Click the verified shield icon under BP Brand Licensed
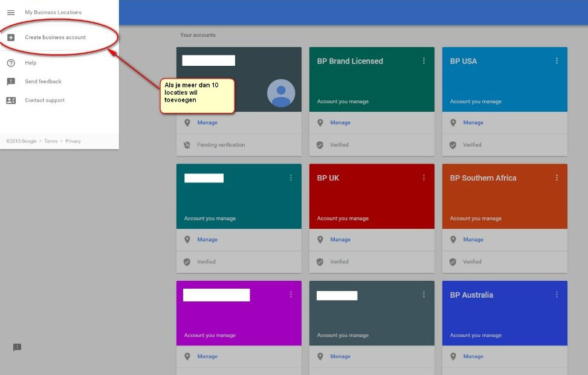Image resolution: width=588 pixels, height=375 pixels. point(320,145)
